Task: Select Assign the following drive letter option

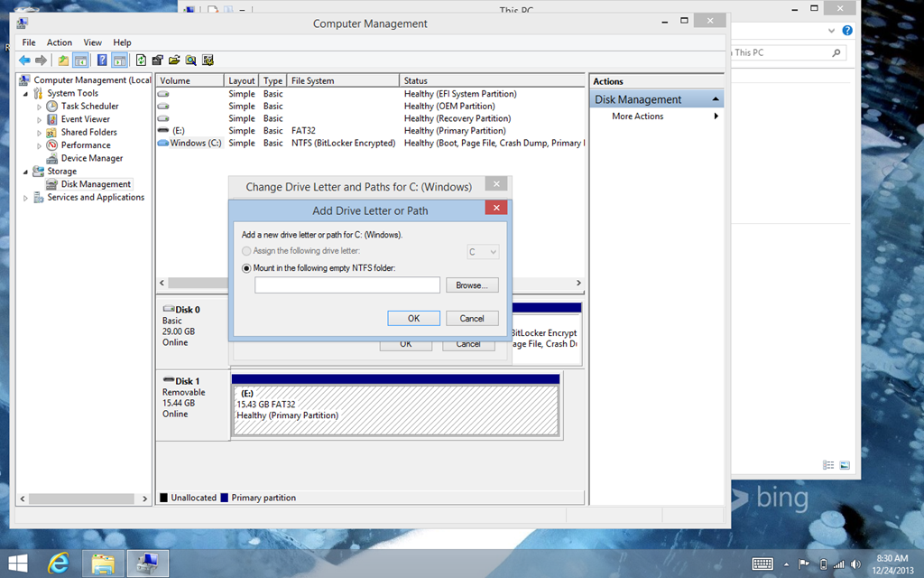Action: pos(247,251)
